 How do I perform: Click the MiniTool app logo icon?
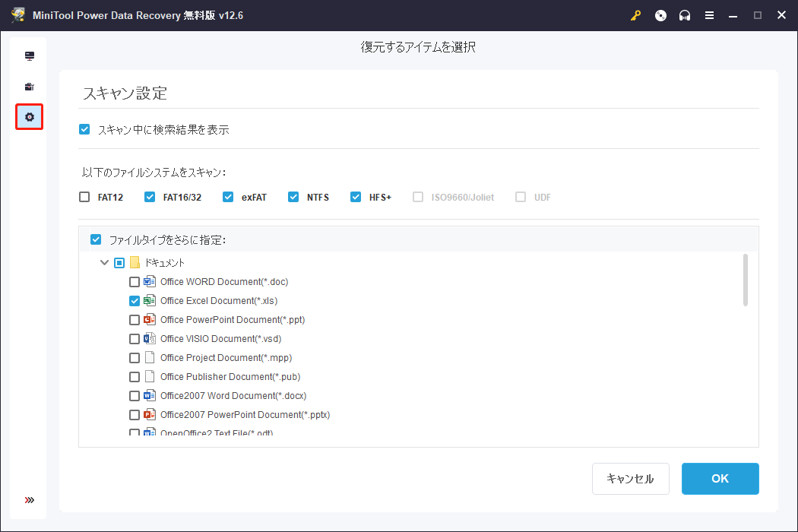[x=18, y=14]
